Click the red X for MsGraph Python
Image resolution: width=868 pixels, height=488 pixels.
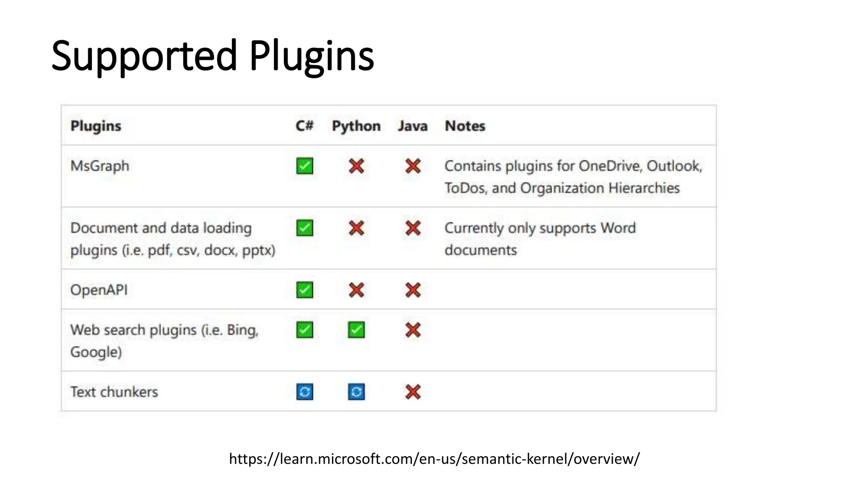coord(356,166)
